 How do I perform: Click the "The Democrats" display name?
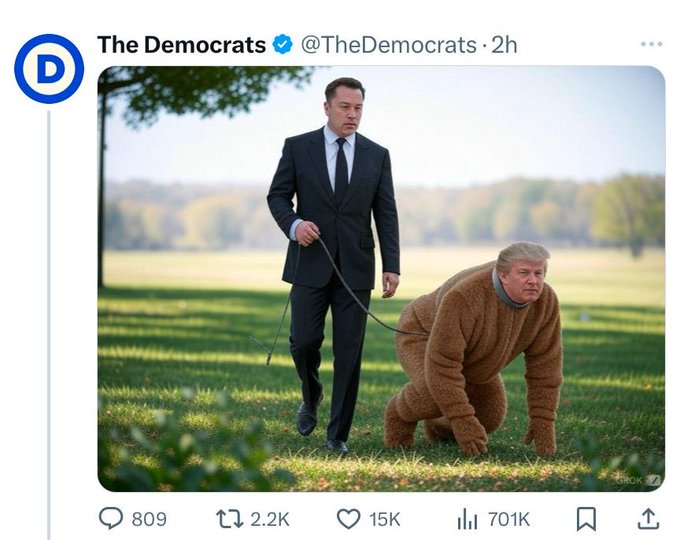tap(181, 45)
